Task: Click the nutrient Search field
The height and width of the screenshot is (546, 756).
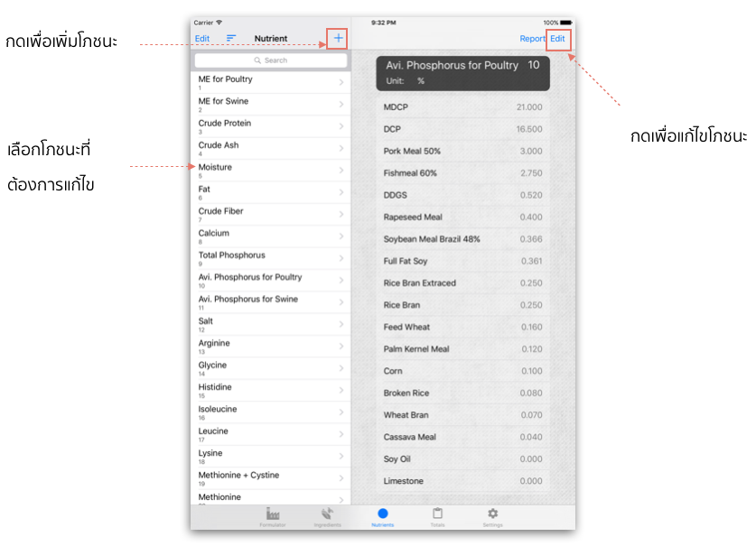Action: [x=271, y=60]
